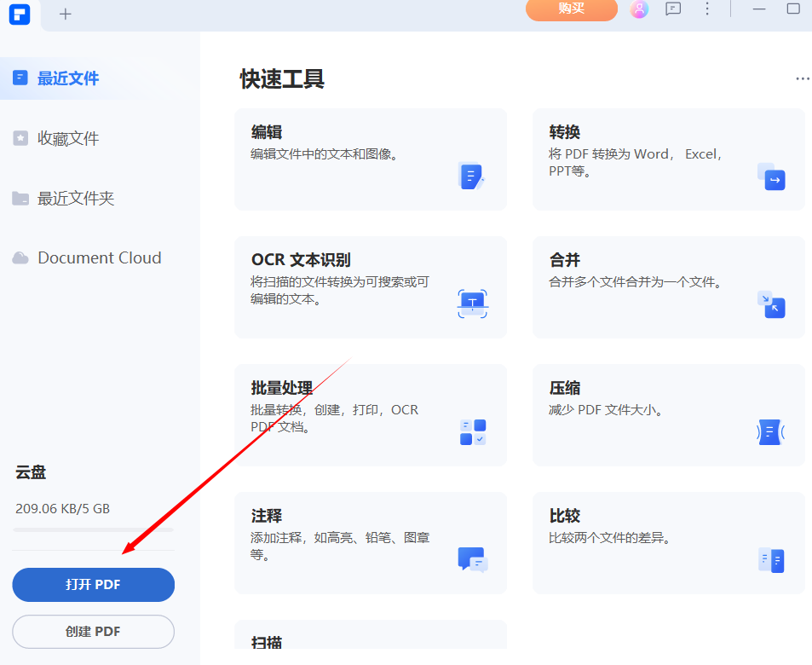Screen dimensions: 812x665
Task: Open the three-dot menu in the title bar
Action: (707, 9)
